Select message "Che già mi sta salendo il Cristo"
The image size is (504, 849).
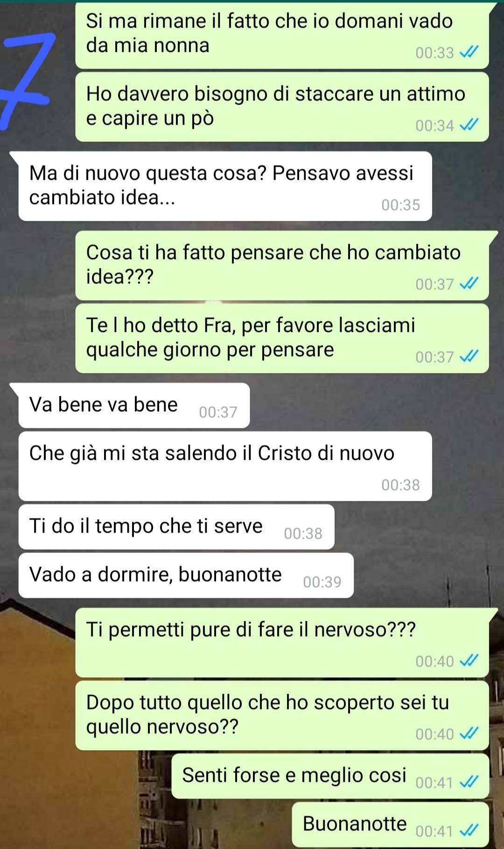(225, 466)
